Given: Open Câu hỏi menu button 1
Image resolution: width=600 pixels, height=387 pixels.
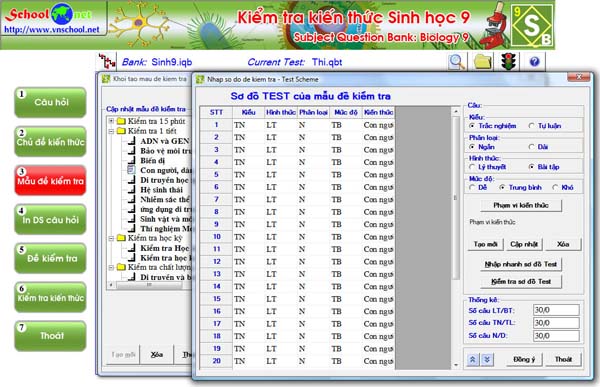Looking at the screenshot, I should pyautogui.click(x=50, y=103).
